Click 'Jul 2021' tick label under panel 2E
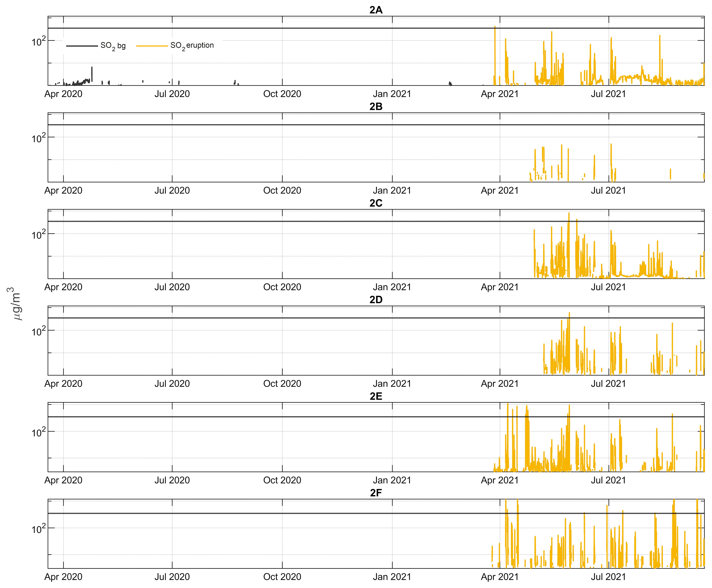This screenshot has width=712, height=588. [x=608, y=480]
